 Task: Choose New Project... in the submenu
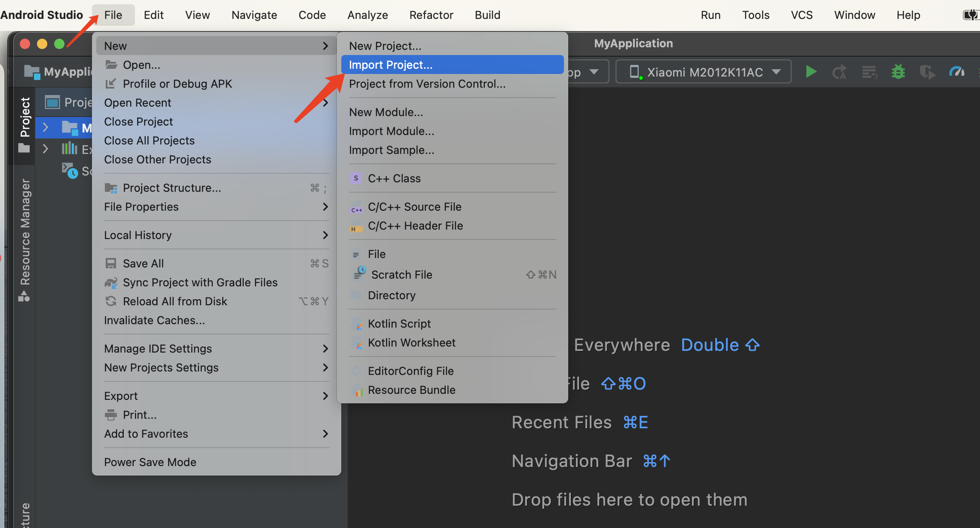452,46
